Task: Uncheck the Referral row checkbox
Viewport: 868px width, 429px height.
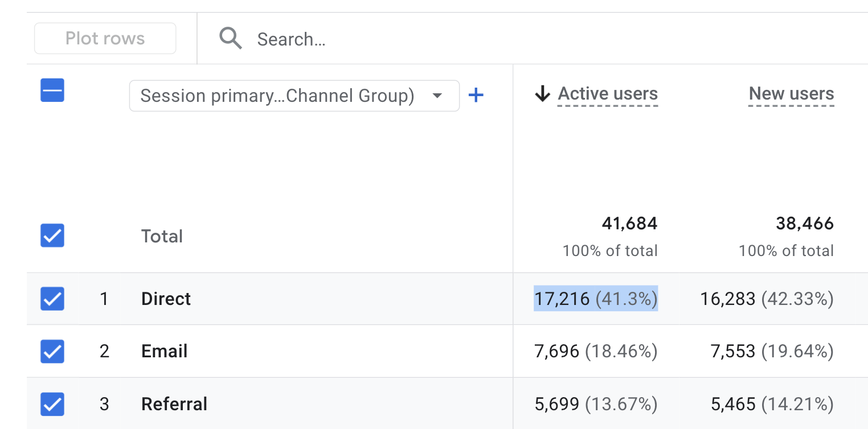Action: pos(52,404)
